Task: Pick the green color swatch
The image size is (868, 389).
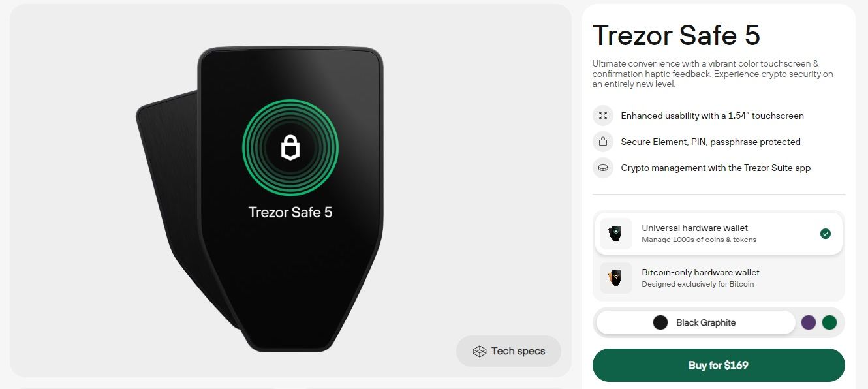Action: point(829,322)
